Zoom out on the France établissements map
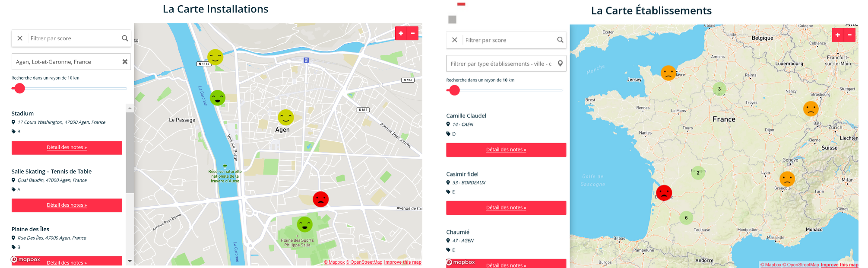The image size is (868, 268). pos(849,35)
